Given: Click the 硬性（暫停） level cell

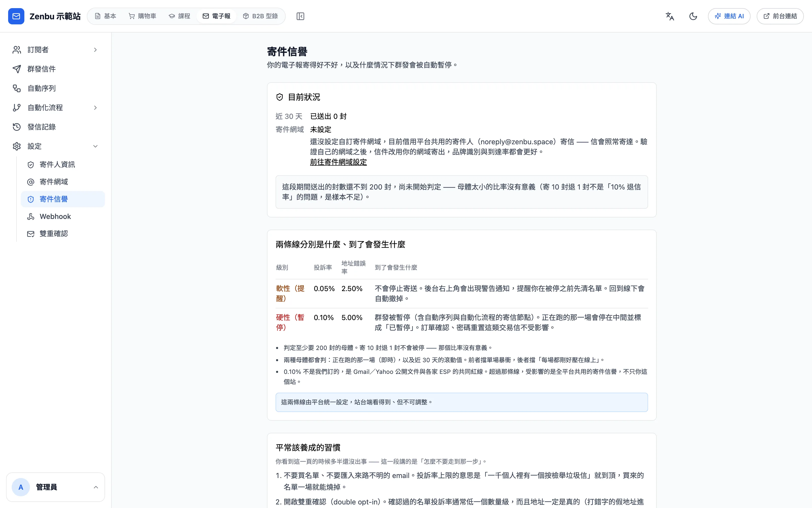Looking at the screenshot, I should coord(291,322).
